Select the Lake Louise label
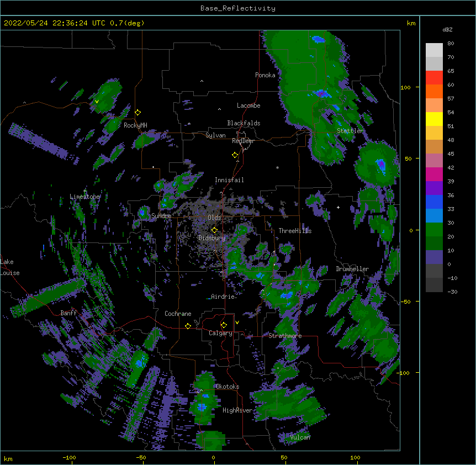476x465 pixels. 10,267
